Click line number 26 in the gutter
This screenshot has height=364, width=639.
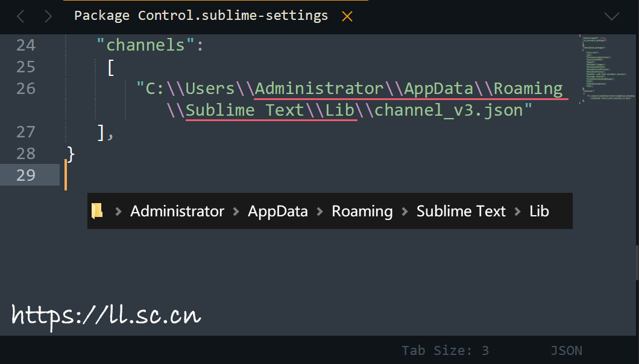pyautogui.click(x=26, y=89)
